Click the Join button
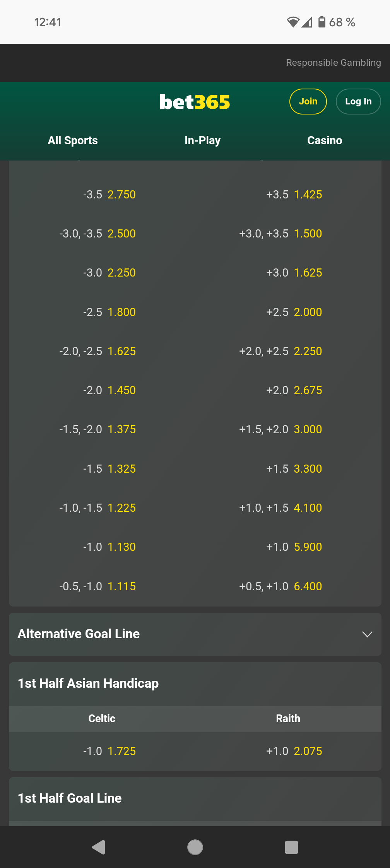 (308, 101)
